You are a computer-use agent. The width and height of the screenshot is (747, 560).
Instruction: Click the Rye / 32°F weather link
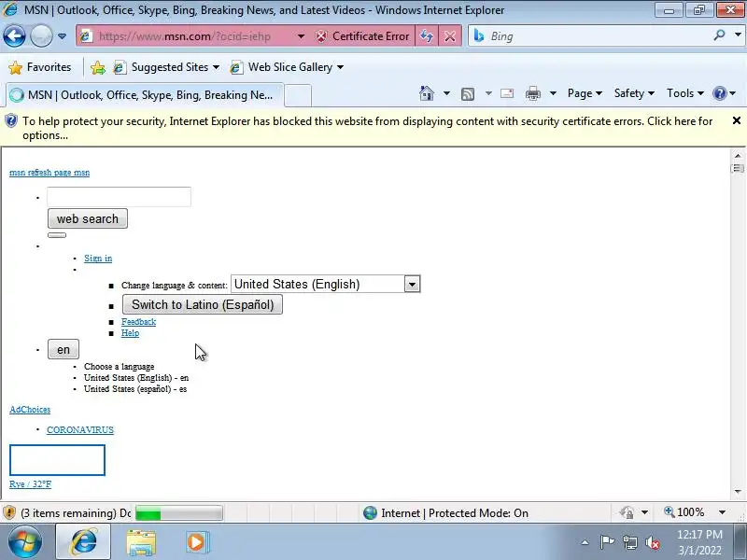31,484
